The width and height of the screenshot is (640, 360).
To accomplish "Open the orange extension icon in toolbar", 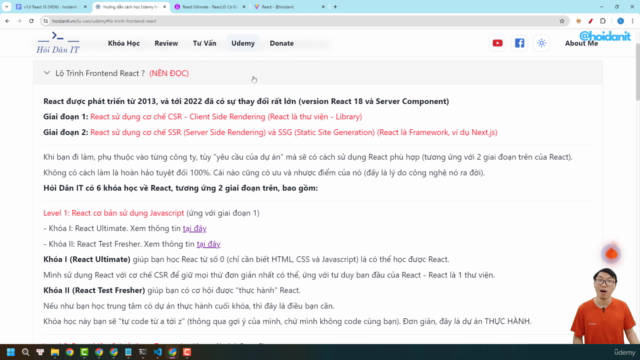I will tap(578, 21).
